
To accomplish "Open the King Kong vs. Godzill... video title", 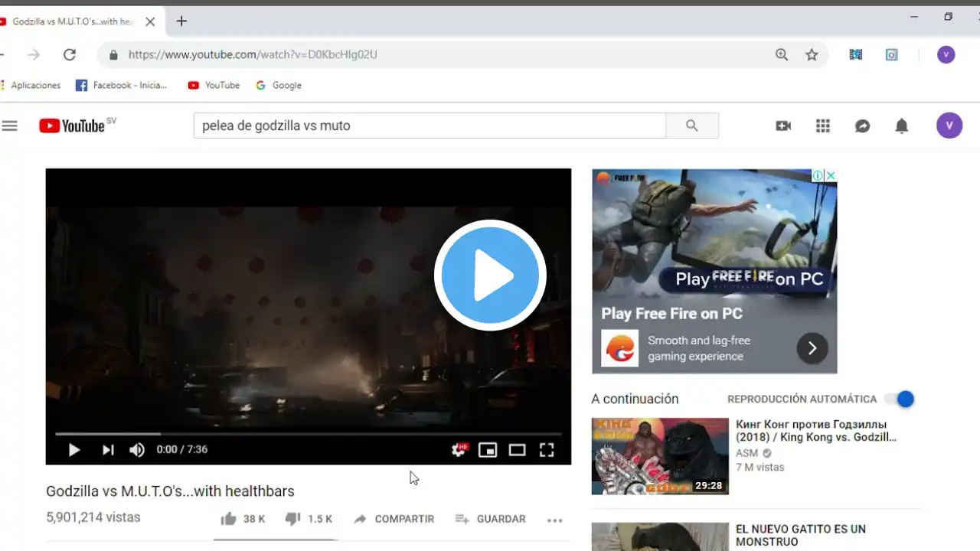I will (815, 431).
